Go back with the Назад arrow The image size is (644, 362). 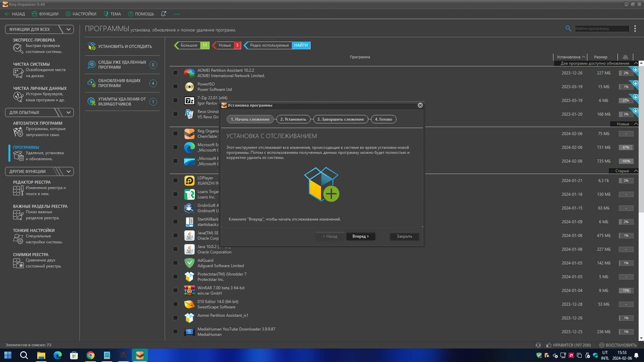coord(14,14)
